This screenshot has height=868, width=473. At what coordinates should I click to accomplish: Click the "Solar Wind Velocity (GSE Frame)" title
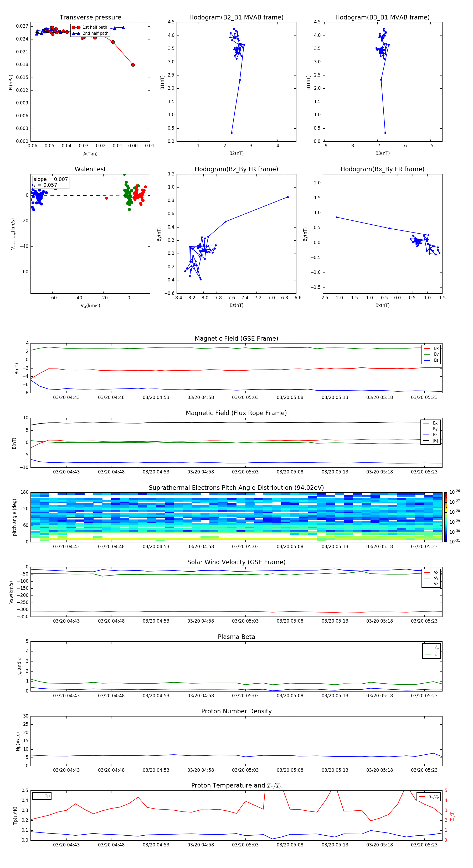(236, 562)
